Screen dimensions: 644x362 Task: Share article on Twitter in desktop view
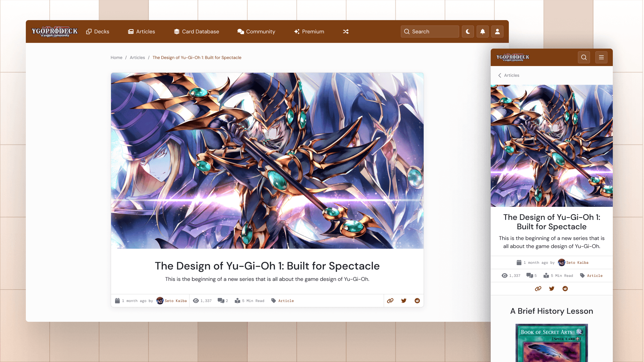(404, 301)
